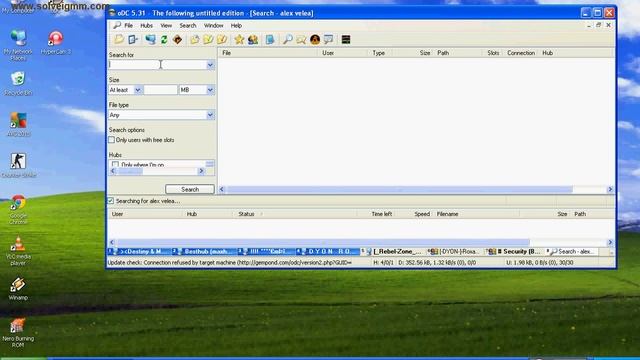Sort results by File column header

click(x=268, y=53)
